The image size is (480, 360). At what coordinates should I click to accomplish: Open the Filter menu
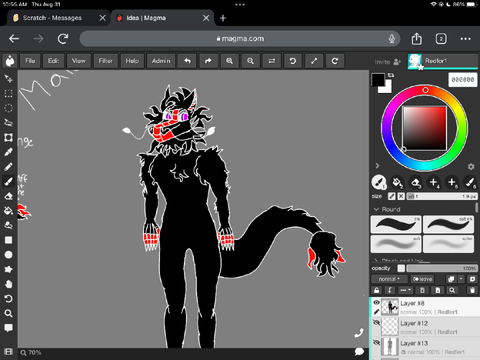click(105, 61)
